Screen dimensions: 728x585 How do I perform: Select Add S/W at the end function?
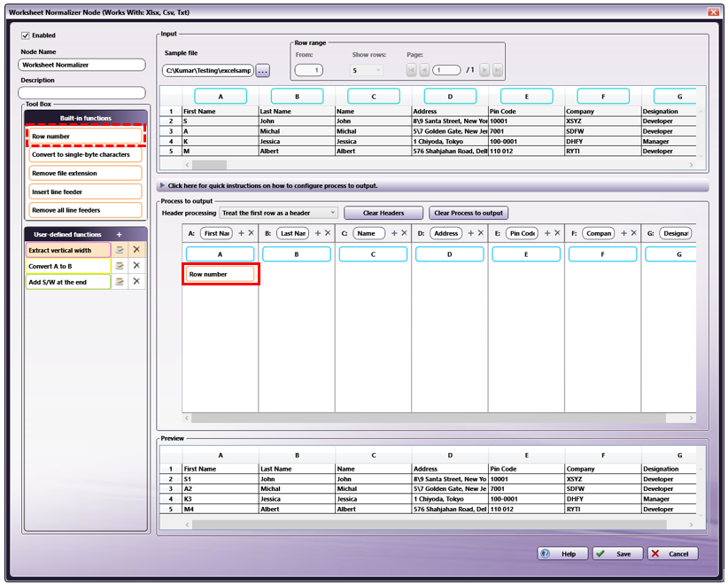coord(68,282)
